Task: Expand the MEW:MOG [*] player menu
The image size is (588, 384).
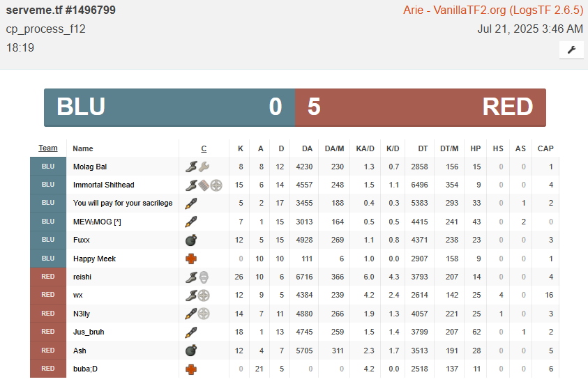Action: [97, 222]
